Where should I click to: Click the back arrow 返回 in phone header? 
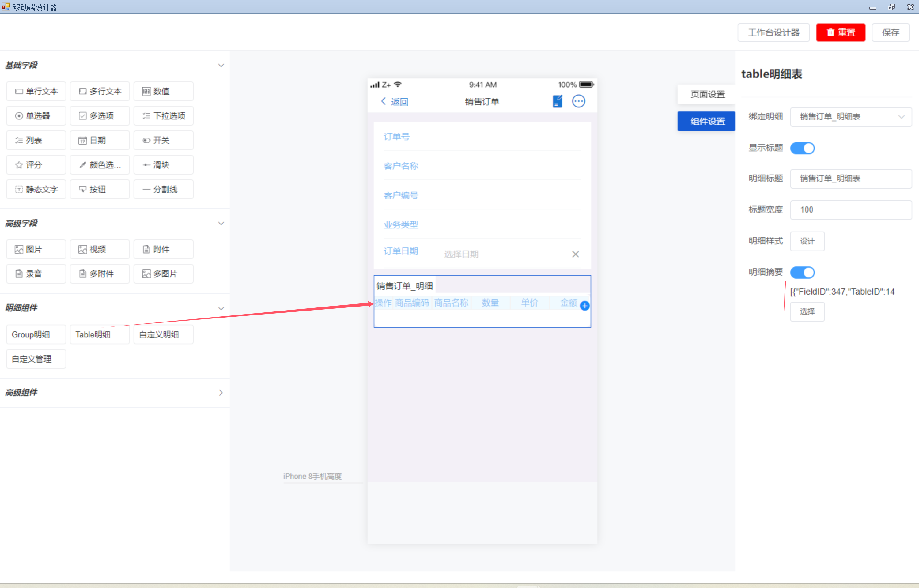pos(394,102)
